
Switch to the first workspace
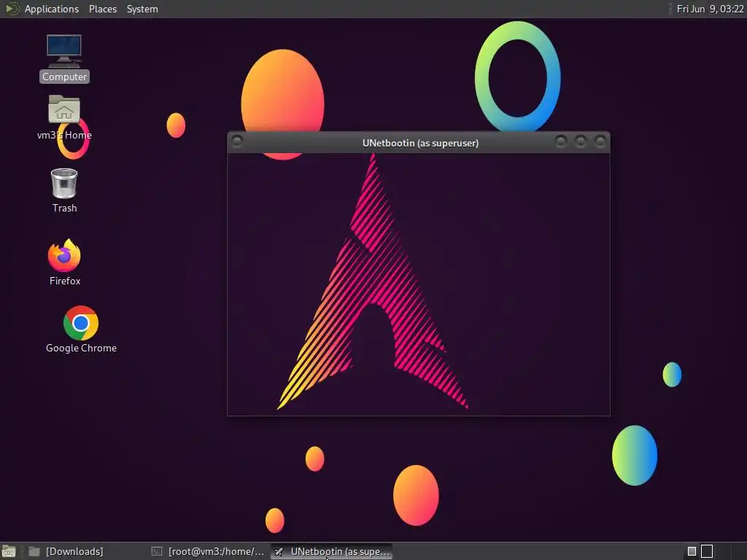692,551
